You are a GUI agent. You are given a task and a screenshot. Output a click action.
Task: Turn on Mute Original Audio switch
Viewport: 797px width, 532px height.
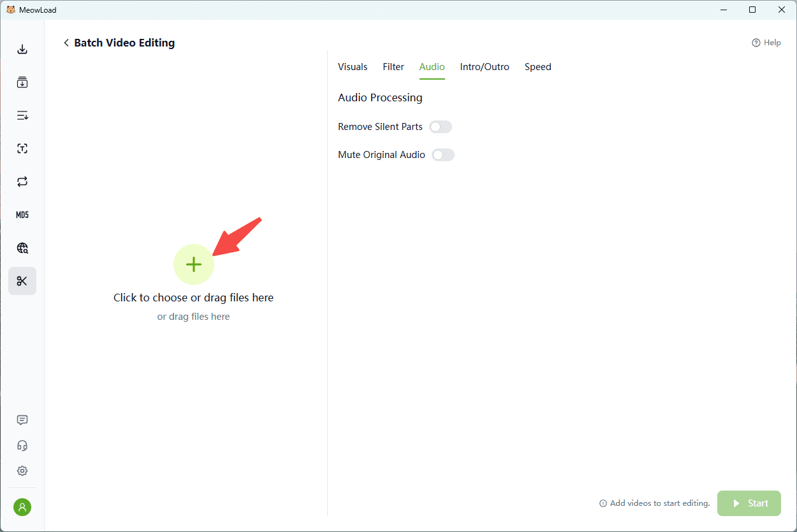click(x=443, y=155)
